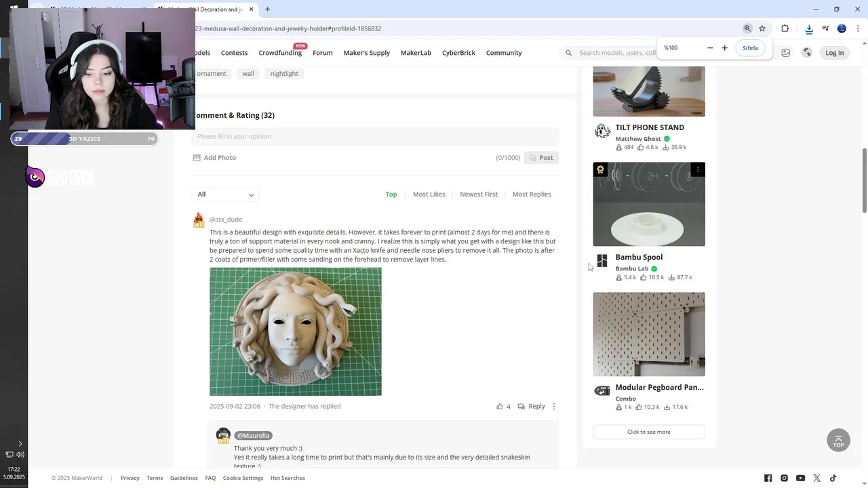Click the image search icon in the header

pyautogui.click(x=785, y=53)
